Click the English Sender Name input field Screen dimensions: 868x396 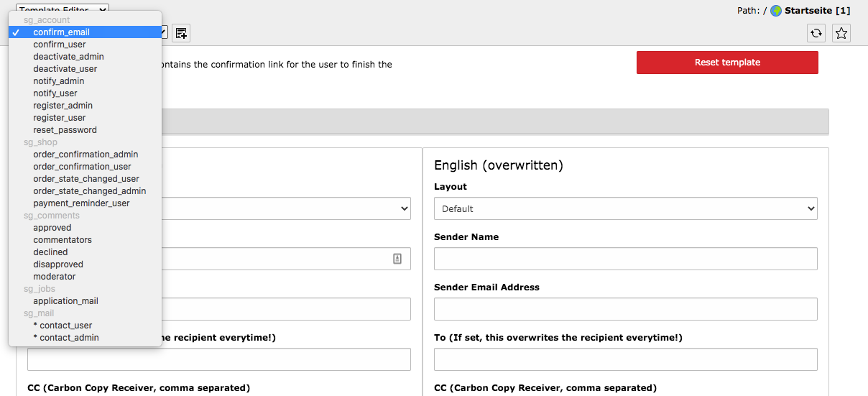626,259
